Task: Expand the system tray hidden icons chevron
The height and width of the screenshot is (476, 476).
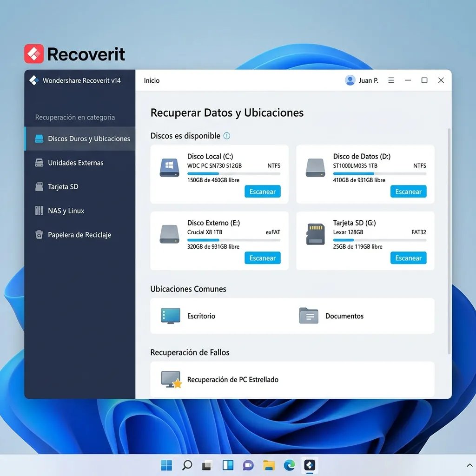Action: click(x=469, y=465)
